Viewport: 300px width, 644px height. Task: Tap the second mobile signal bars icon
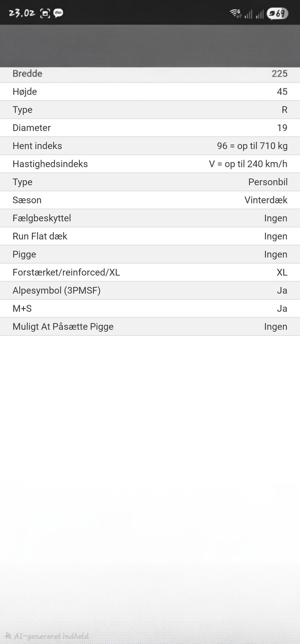260,14
